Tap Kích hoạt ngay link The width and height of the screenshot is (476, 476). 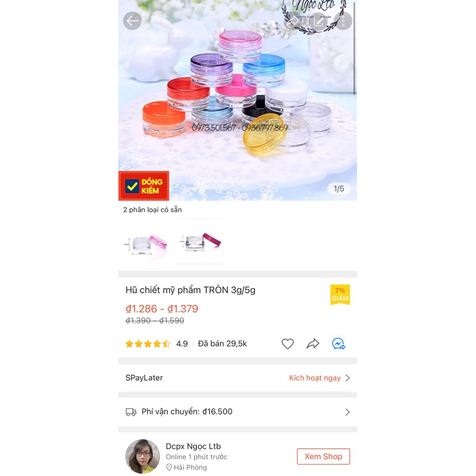[x=315, y=378]
